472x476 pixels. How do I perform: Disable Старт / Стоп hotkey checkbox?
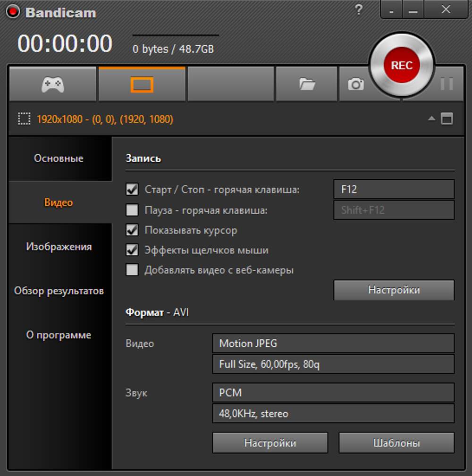132,190
